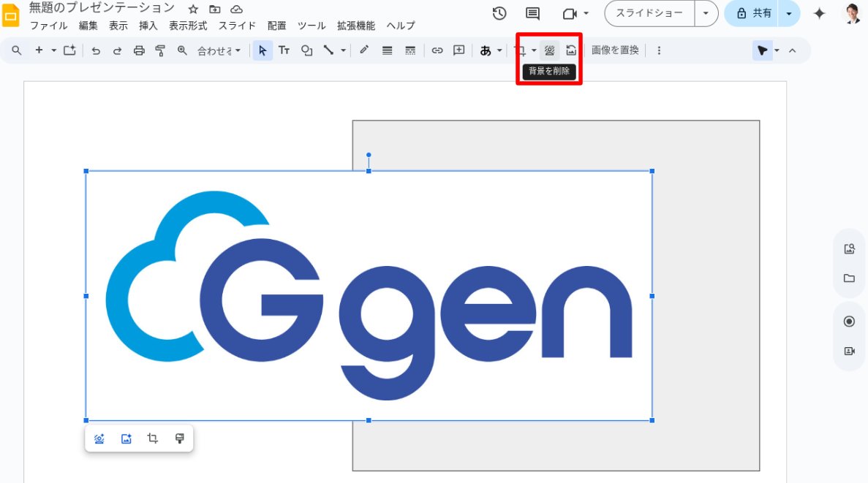Open the comments panel icon
Screen dimensions: 868x483
532,14
